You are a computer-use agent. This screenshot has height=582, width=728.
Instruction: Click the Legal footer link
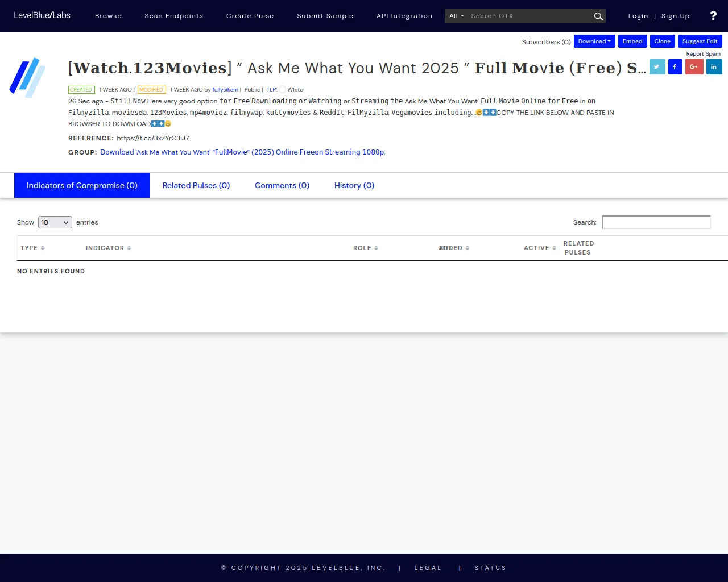(x=428, y=568)
